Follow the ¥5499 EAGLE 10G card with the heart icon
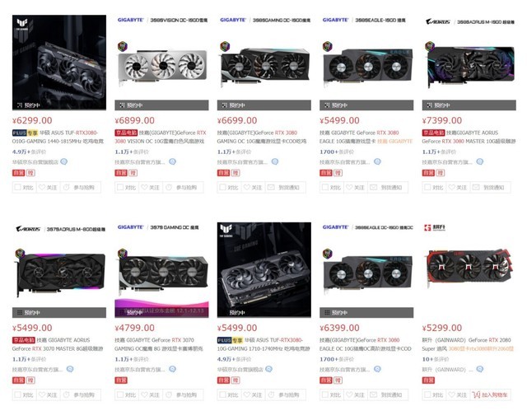 click(349, 187)
